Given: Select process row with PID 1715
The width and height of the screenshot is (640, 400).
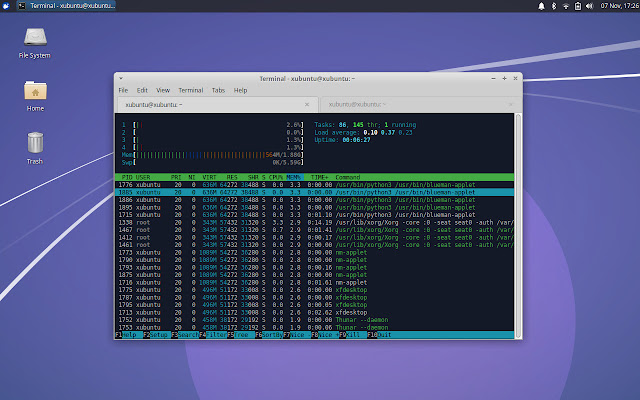Looking at the screenshot, I should tap(314, 215).
